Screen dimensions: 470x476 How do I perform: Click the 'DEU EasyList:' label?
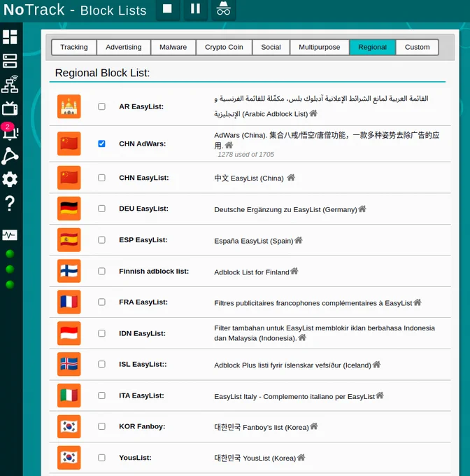[x=143, y=209]
